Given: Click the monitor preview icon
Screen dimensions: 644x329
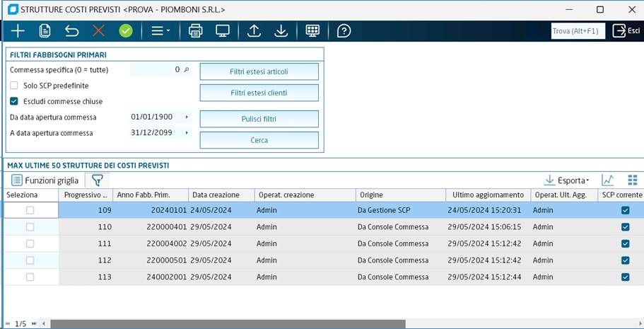Looking at the screenshot, I should (x=223, y=31).
